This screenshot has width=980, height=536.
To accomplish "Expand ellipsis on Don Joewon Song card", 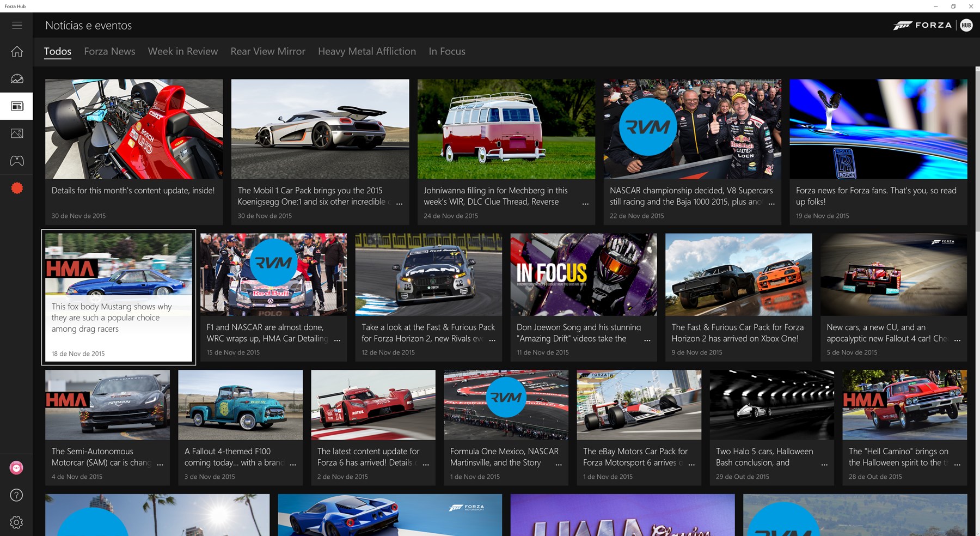I will pos(647,340).
